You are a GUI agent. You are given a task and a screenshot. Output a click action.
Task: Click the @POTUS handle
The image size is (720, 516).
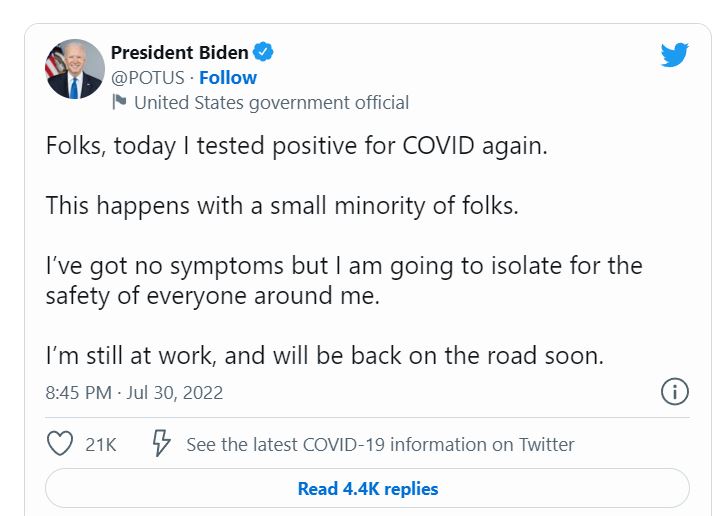pyautogui.click(x=148, y=77)
